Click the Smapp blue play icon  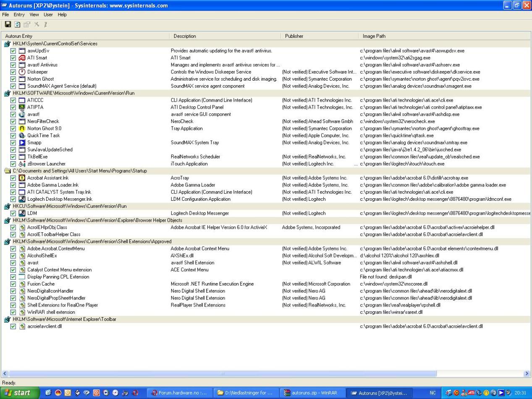coord(22,142)
